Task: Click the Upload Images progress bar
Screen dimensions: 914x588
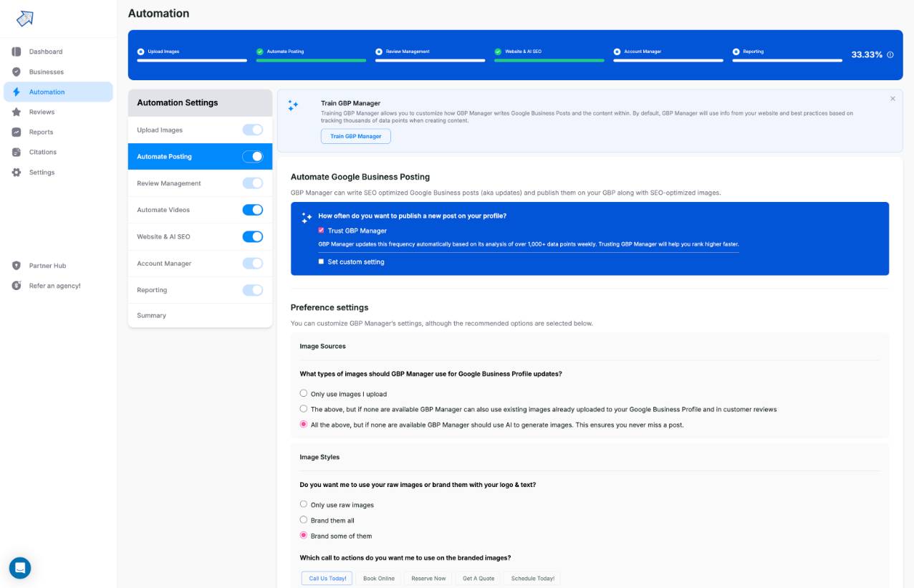Action: pyautogui.click(x=192, y=61)
